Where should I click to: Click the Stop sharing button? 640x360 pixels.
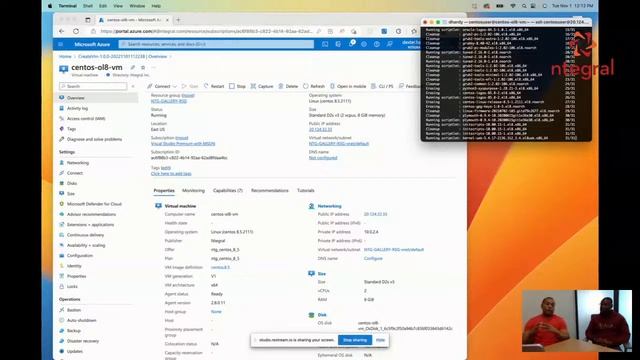(355, 340)
